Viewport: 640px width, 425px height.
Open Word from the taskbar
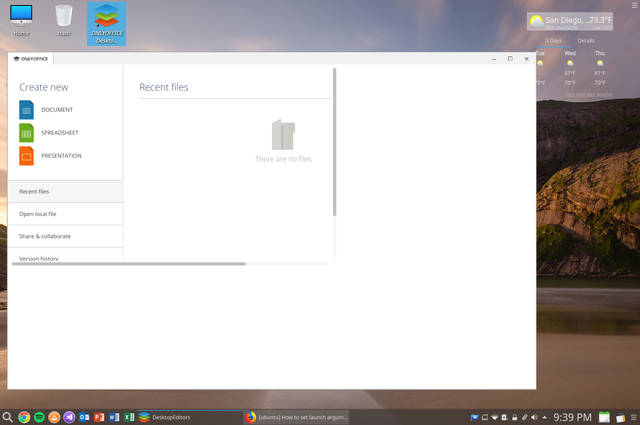pyautogui.click(x=114, y=417)
